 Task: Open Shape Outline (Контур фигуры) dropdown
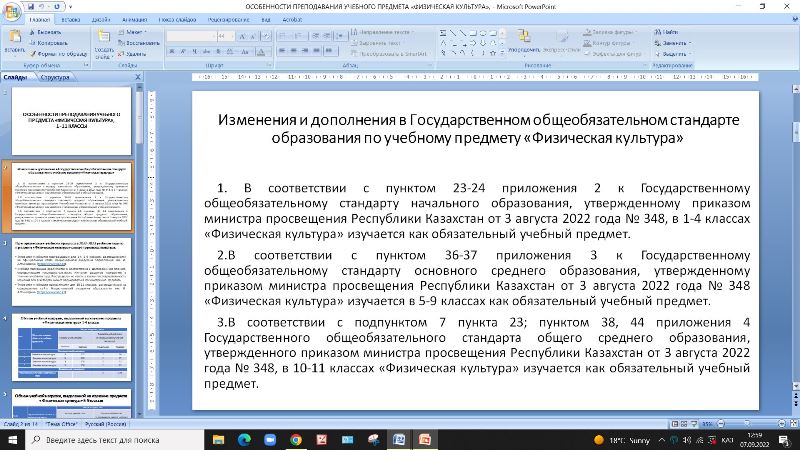[608, 43]
